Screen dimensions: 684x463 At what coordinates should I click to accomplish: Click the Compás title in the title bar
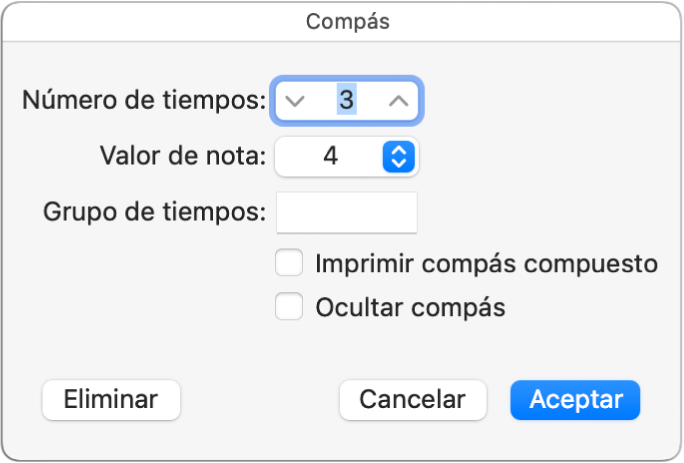(x=342, y=20)
